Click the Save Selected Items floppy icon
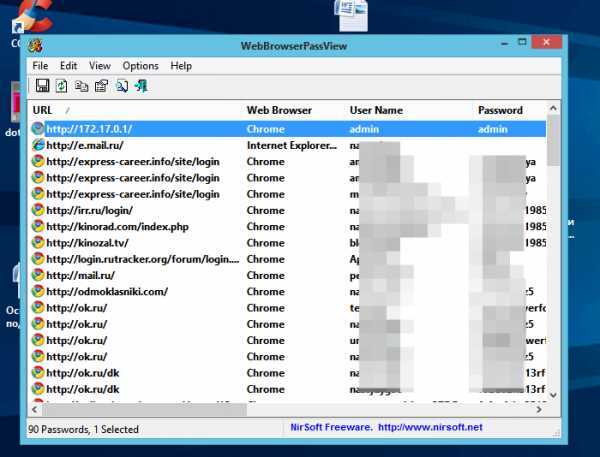The width and height of the screenshot is (600, 457). [42, 86]
